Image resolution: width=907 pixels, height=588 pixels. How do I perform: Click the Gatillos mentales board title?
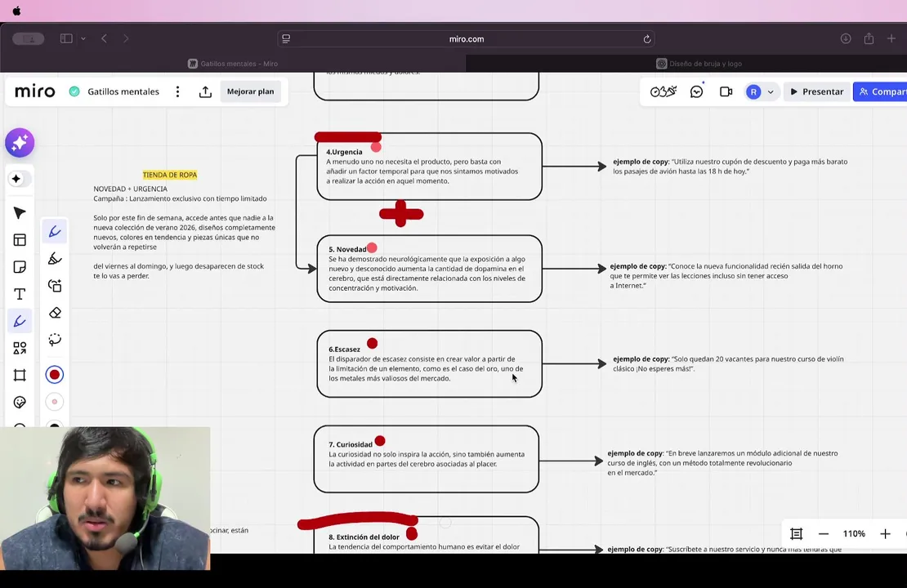click(x=123, y=91)
